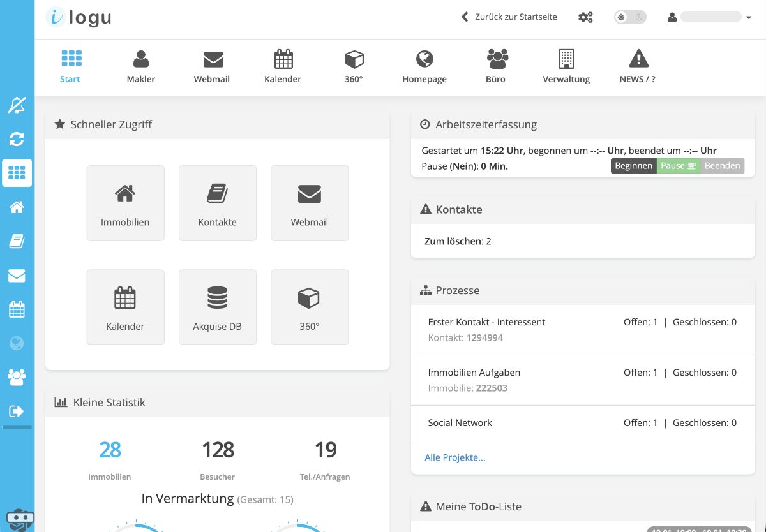This screenshot has height=532, width=766.
Task: Click the 'Zum löschen: 2' contacts entry
Action: [x=458, y=241]
